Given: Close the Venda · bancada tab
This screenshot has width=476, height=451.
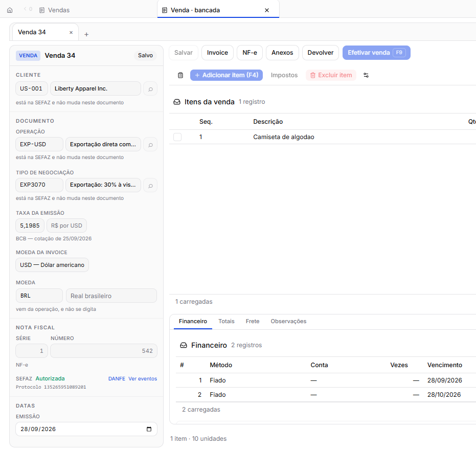Looking at the screenshot, I should pos(267,10).
